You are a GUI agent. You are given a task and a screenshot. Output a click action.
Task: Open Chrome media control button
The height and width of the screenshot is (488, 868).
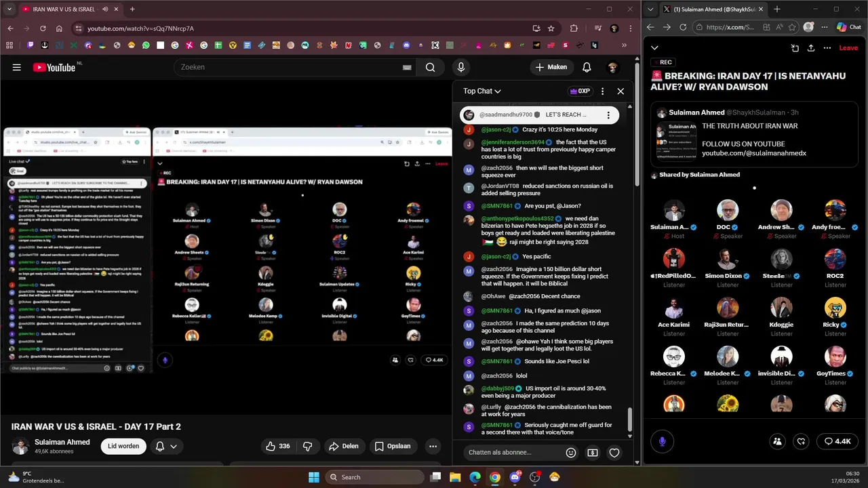click(597, 28)
